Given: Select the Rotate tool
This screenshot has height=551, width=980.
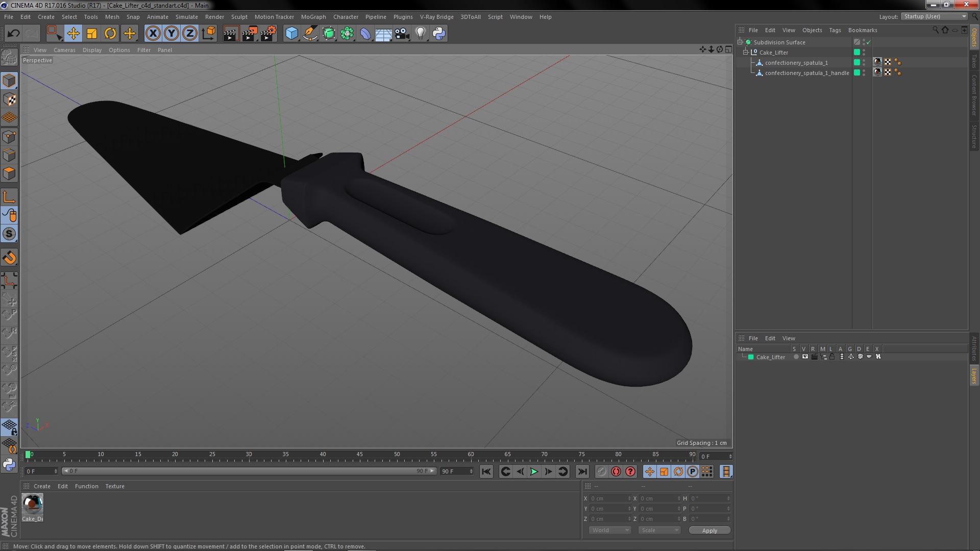Looking at the screenshot, I should 110,34.
